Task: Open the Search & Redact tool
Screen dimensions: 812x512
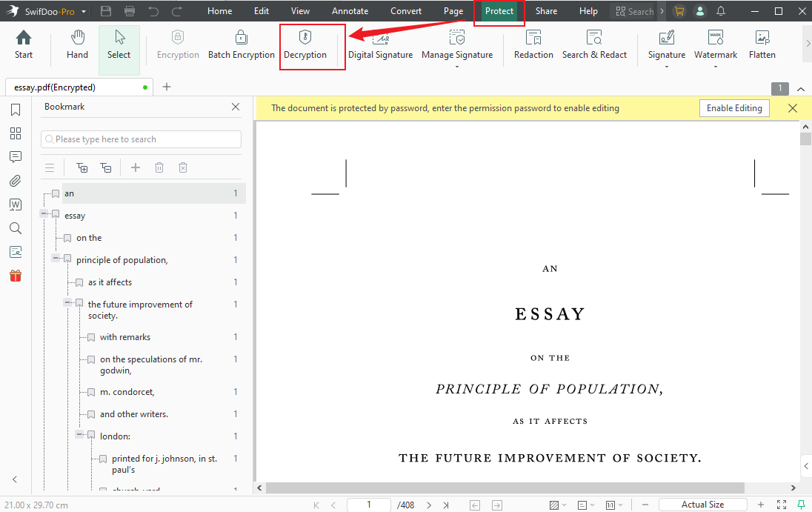Action: pos(594,44)
